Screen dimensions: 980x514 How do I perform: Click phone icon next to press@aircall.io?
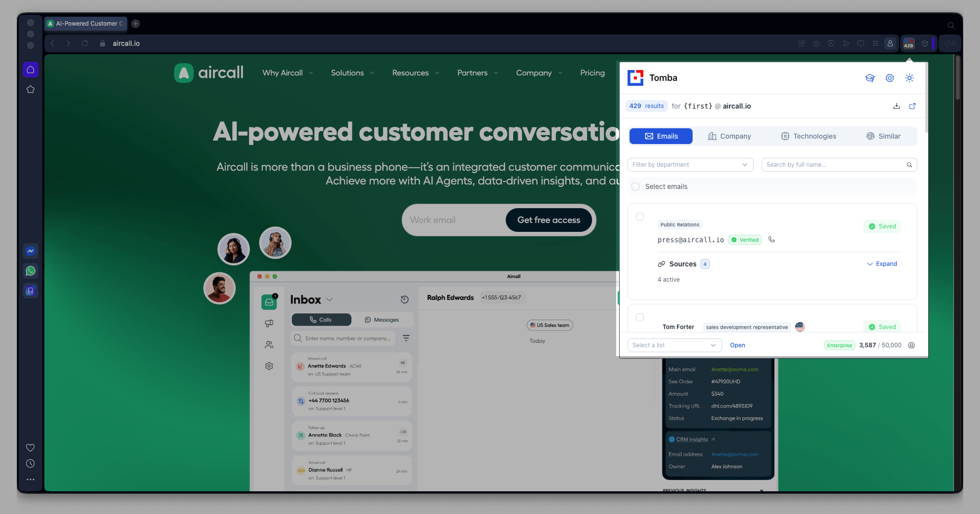(771, 240)
